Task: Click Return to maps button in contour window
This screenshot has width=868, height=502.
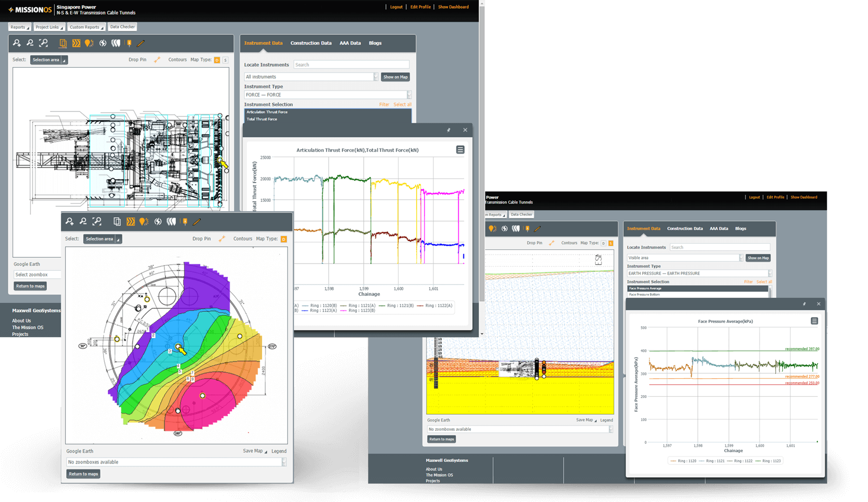Action: (84, 474)
